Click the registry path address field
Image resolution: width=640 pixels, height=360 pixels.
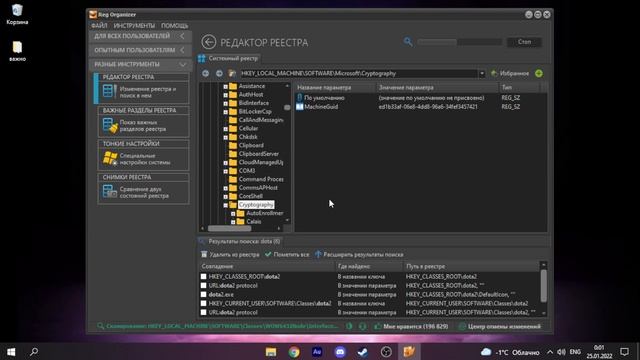359,73
